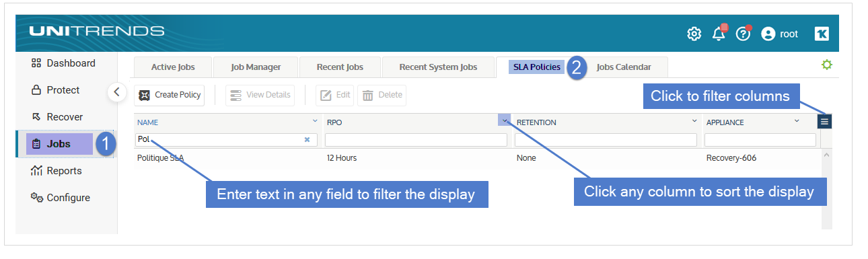Image resolution: width=868 pixels, height=259 pixels.
Task: Click the table's vertical scrollbar up arrow
Action: [x=827, y=155]
